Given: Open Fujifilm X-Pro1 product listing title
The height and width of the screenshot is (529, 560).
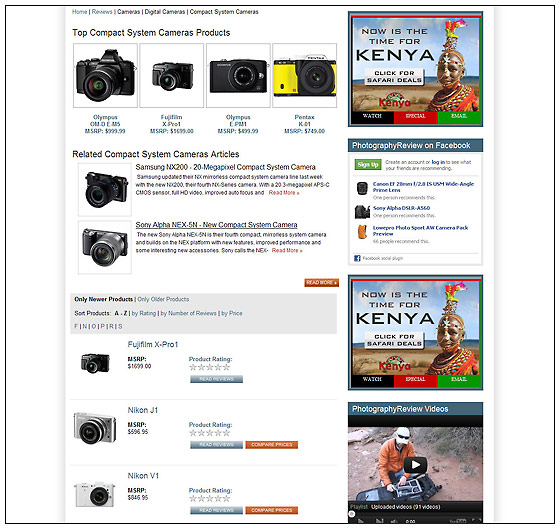Looking at the screenshot, I should 153,345.
